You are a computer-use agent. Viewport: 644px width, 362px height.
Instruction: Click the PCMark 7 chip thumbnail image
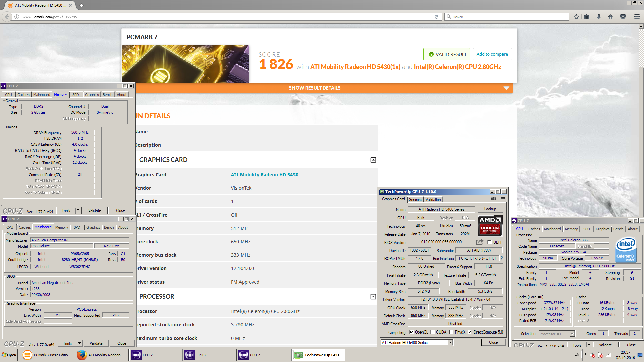(185, 64)
